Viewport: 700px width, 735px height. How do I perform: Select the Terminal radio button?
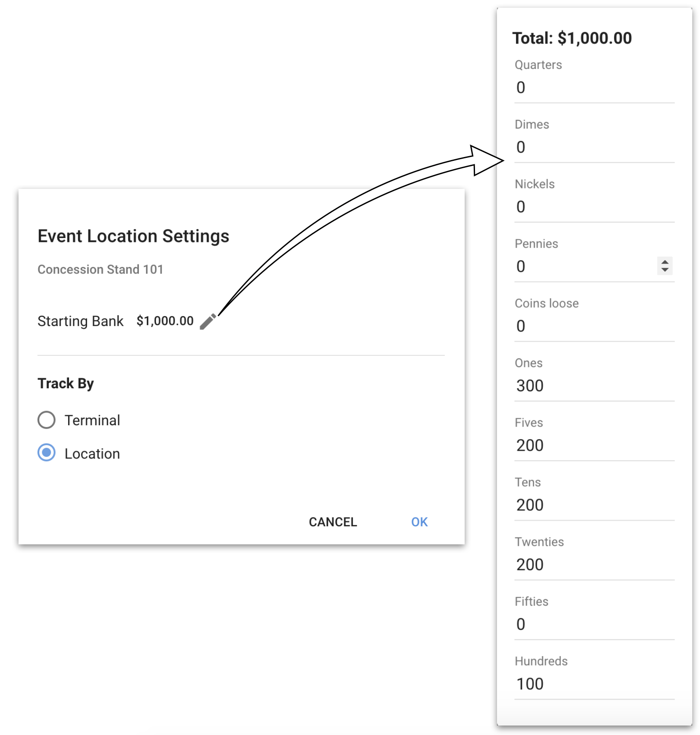click(47, 420)
